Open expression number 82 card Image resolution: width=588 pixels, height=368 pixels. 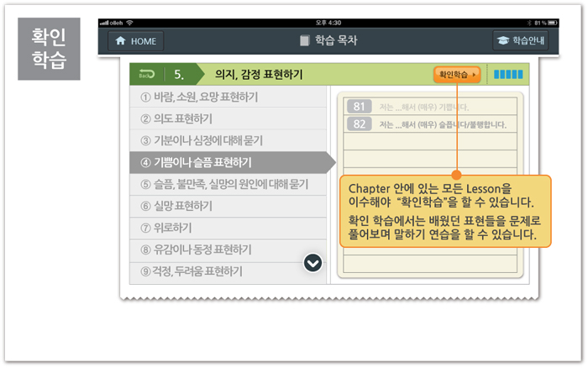(x=429, y=124)
